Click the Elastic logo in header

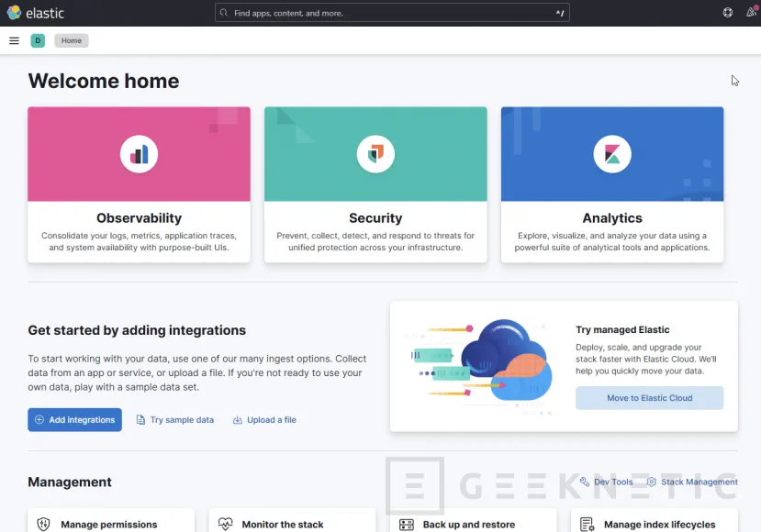[x=35, y=13]
